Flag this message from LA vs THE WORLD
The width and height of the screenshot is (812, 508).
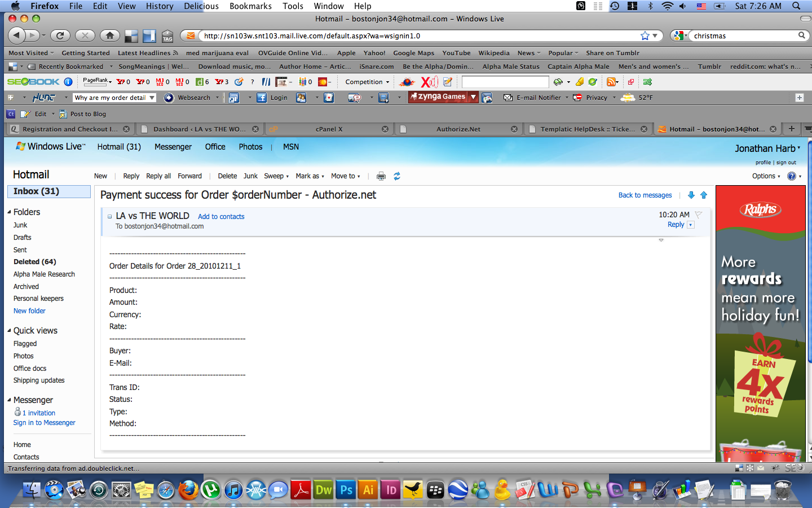[x=698, y=214]
